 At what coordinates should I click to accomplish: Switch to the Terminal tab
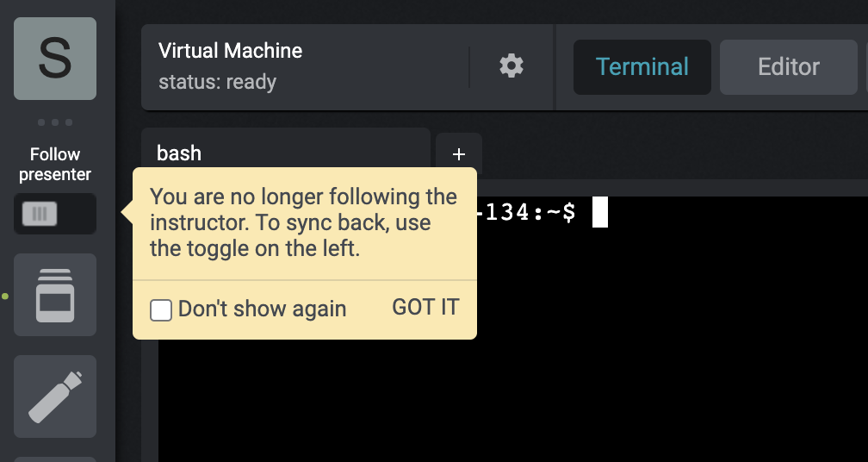click(642, 67)
